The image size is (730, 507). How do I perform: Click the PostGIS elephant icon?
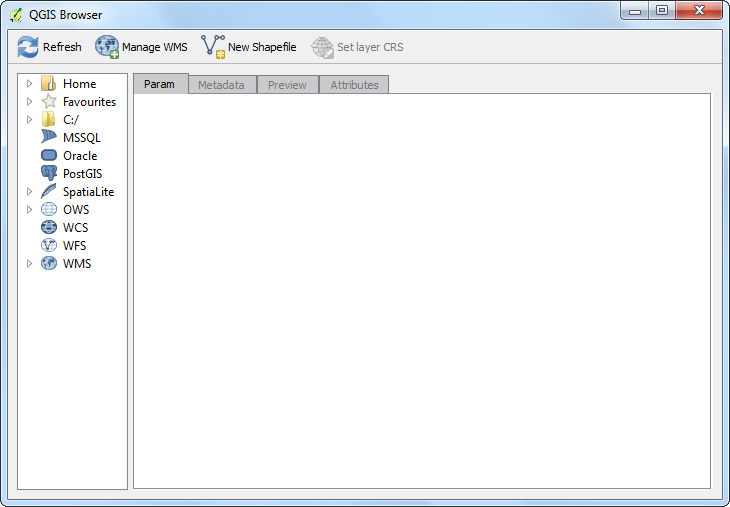click(48, 173)
